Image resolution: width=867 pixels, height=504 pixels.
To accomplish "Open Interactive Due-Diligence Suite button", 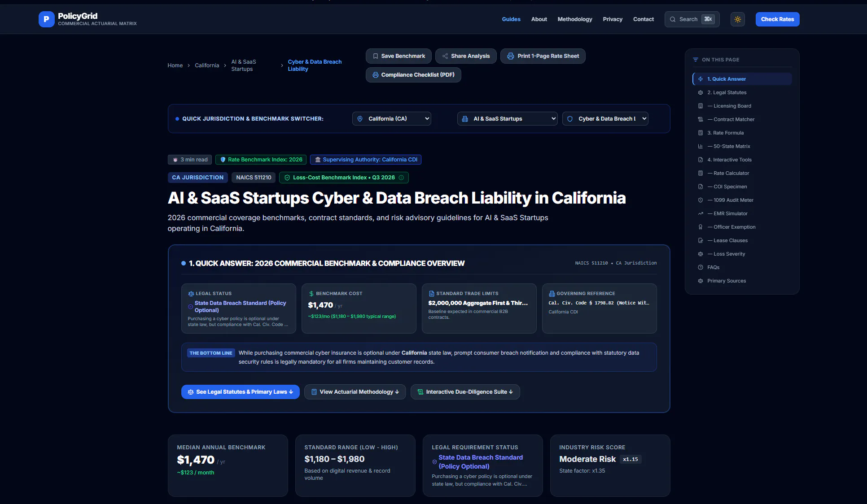I will pyautogui.click(x=465, y=392).
